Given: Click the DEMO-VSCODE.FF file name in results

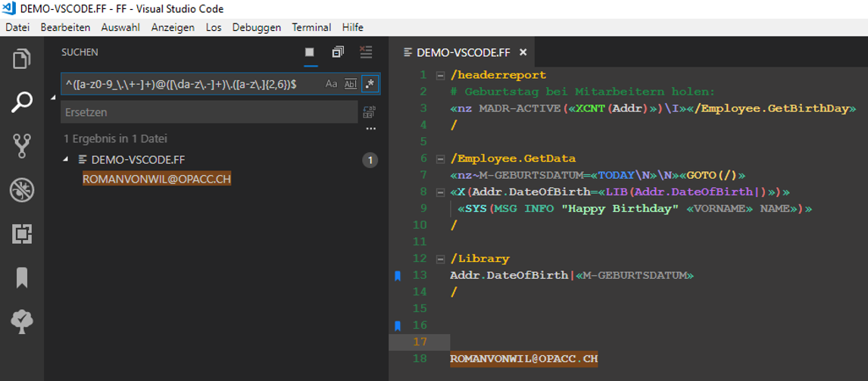Looking at the screenshot, I should [x=138, y=160].
